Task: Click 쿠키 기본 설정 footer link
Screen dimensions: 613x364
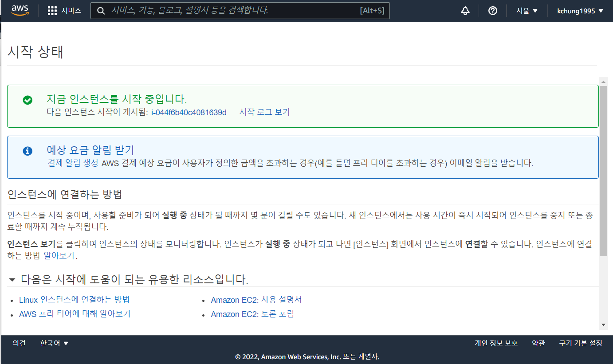Action: coord(581,343)
